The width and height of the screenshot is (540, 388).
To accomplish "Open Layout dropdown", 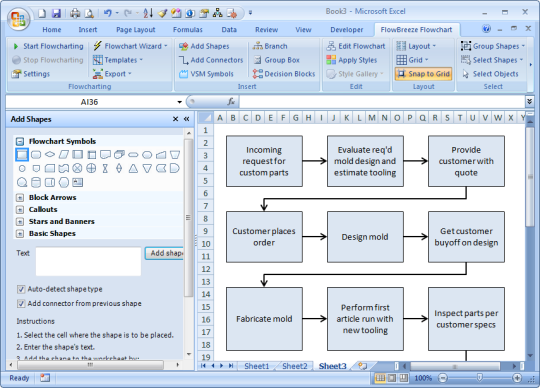I will coord(416,46).
